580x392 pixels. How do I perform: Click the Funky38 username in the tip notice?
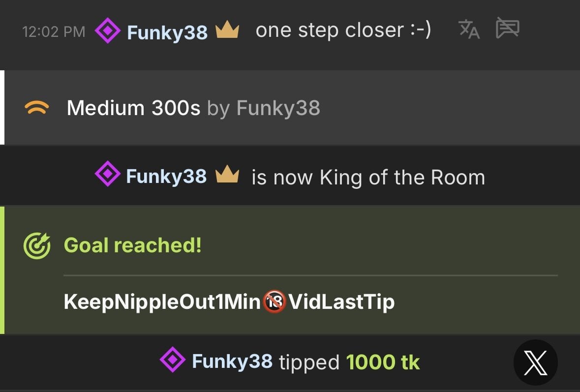(232, 362)
